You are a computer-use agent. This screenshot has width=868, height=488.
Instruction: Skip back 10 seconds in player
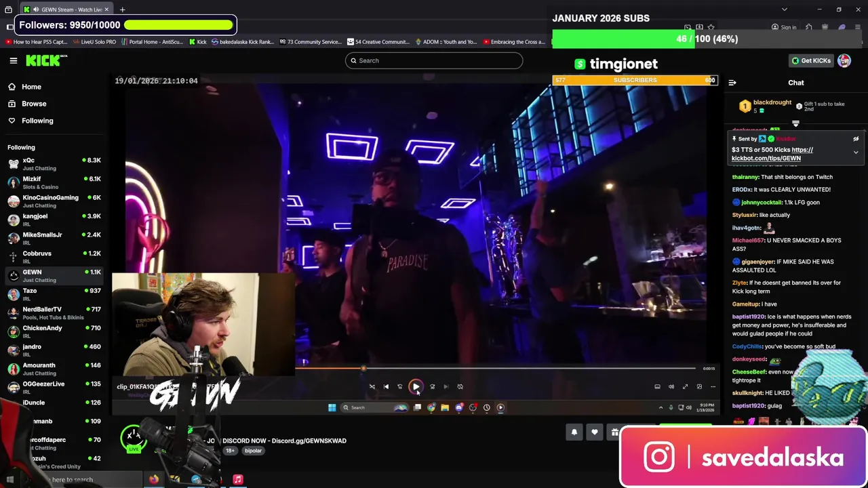click(399, 386)
